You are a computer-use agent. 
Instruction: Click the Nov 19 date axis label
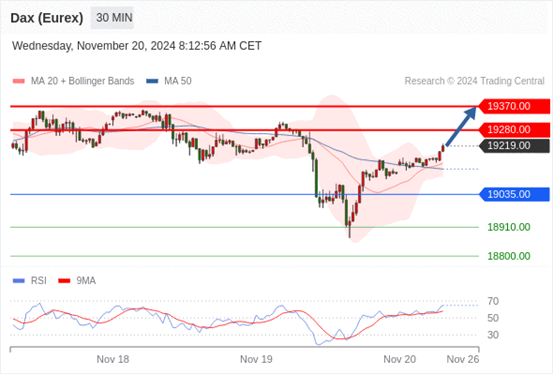[256, 359]
